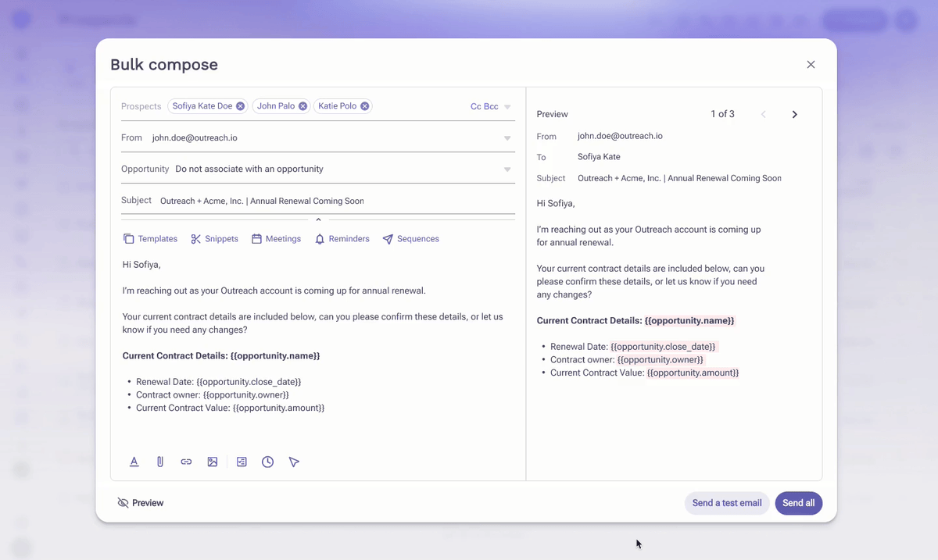Click {{opportunity.amount}} variable in preview
The image size is (938, 560).
[693, 373]
